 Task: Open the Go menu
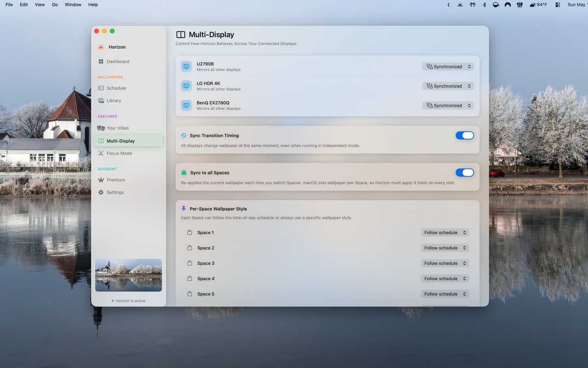click(55, 5)
